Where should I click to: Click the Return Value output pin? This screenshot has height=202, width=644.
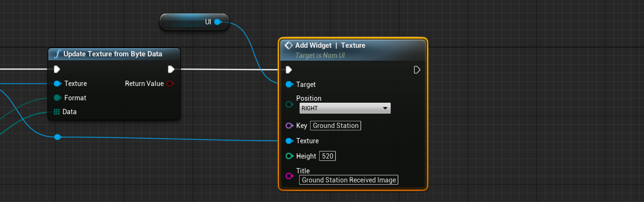pos(170,84)
